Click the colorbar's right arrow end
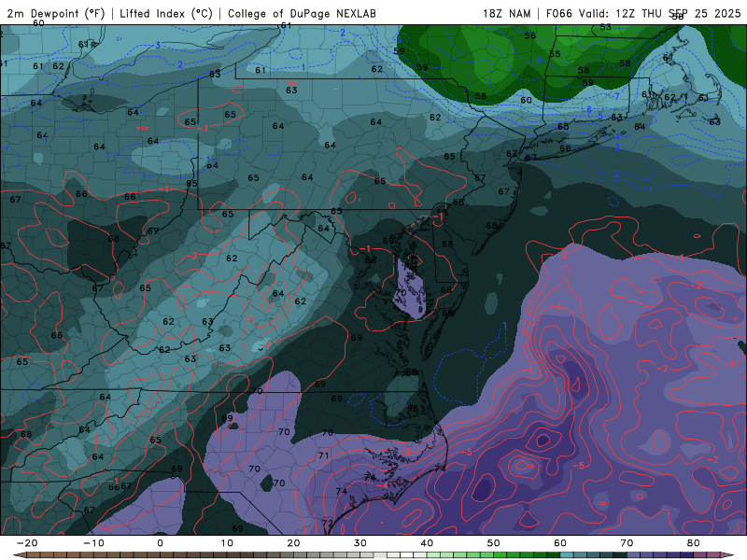 pos(726,555)
